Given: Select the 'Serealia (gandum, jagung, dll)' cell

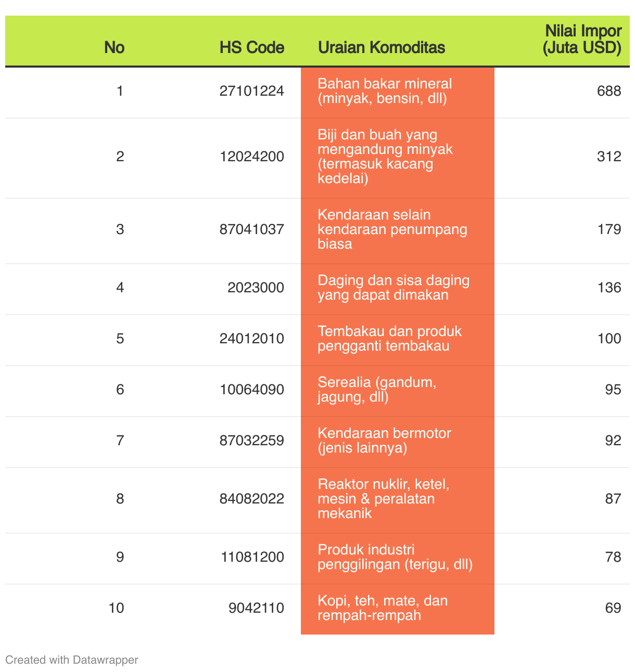Looking at the screenshot, I should [x=398, y=390].
